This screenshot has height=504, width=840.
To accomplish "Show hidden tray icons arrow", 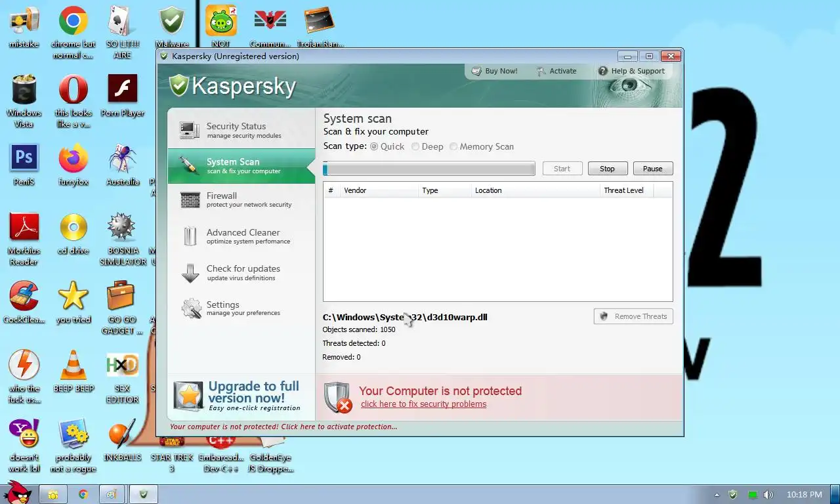I will pyautogui.click(x=717, y=494).
